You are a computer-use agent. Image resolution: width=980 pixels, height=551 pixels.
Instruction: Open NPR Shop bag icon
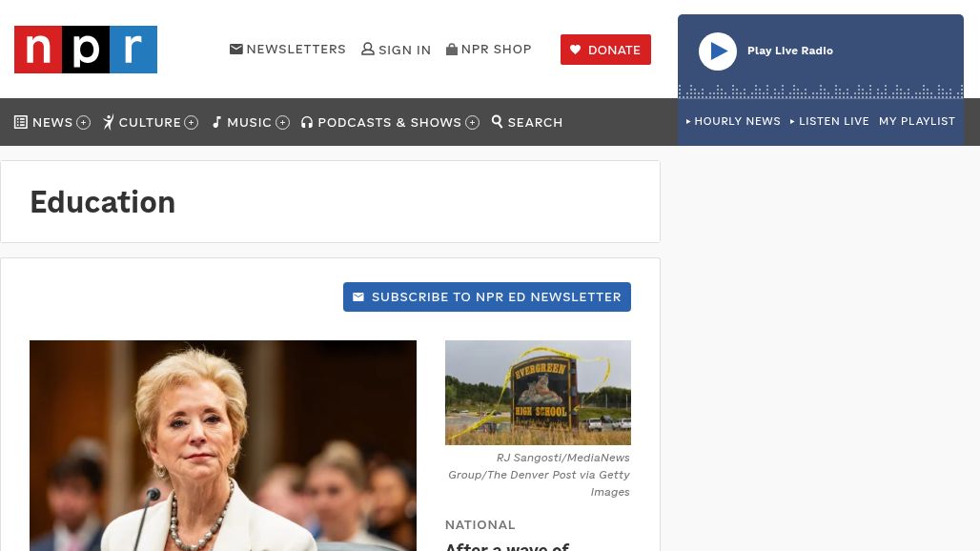(x=452, y=50)
